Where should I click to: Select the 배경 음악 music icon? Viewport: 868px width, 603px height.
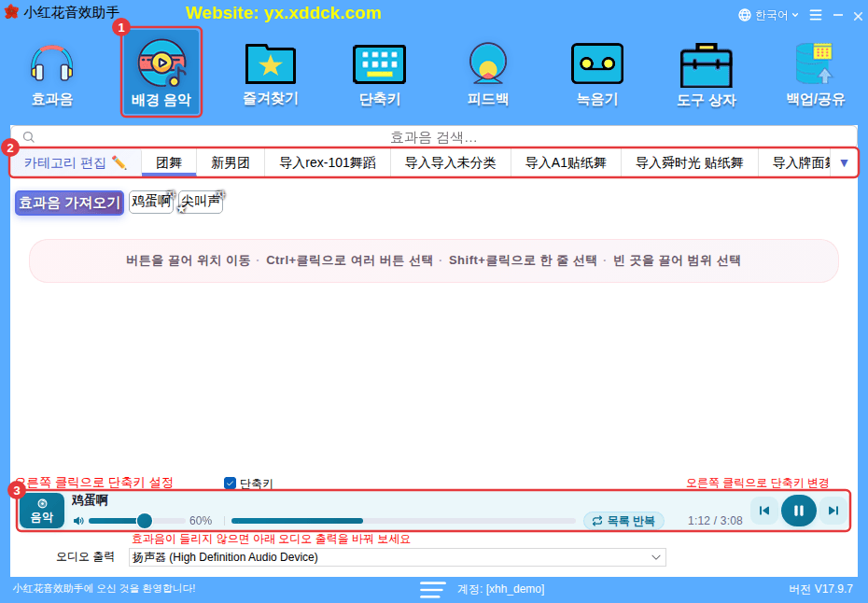[161, 73]
